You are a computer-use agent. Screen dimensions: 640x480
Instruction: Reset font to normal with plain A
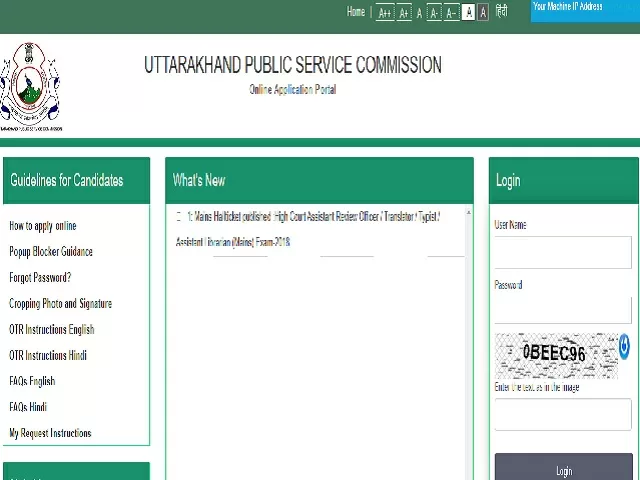pos(419,13)
